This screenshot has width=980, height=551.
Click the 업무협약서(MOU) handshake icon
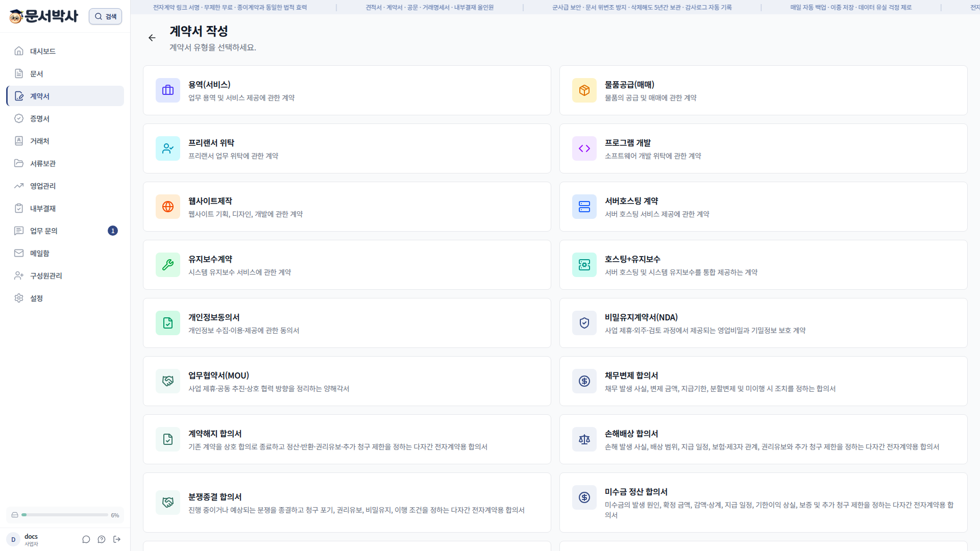coord(168,381)
